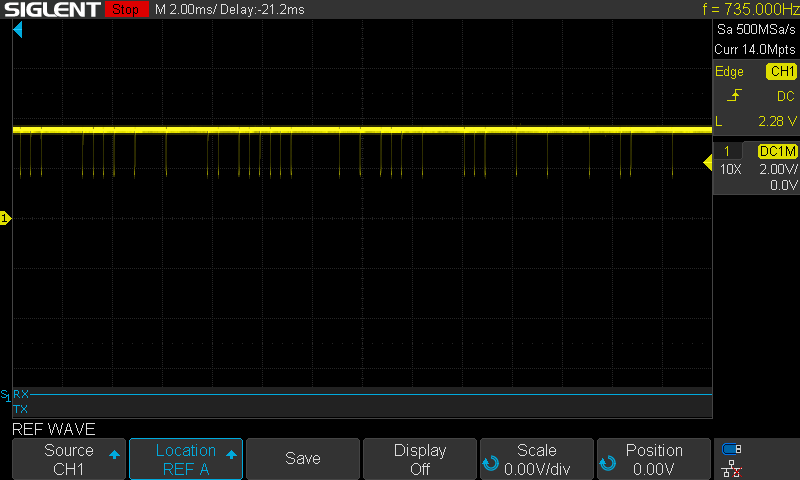Screen dimensions: 800x480
Task: Click the Location softkey up arrow
Action: click(231, 454)
